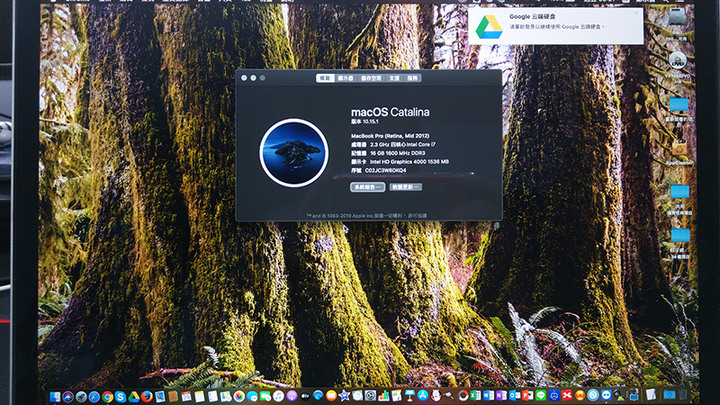
Task: Open Numbers bar-chart icon in Dock
Action: coord(384,396)
